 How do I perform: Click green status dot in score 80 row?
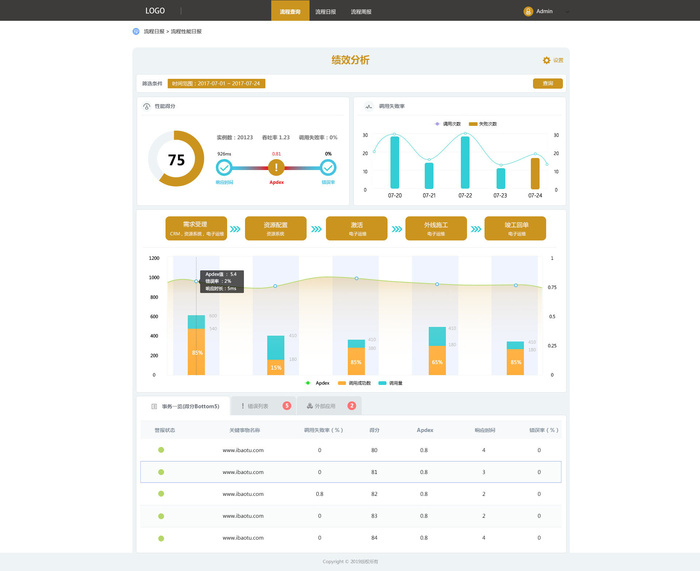coord(161,450)
